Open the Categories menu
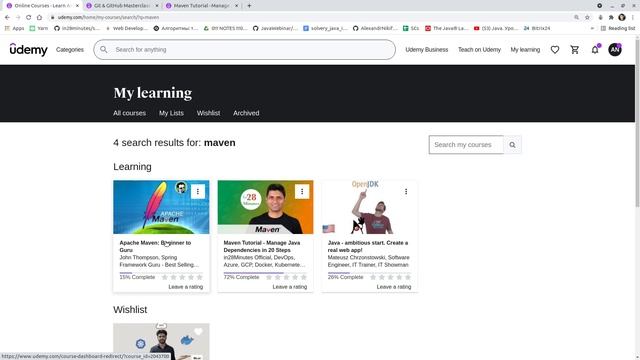The height and width of the screenshot is (360, 640). point(70,49)
